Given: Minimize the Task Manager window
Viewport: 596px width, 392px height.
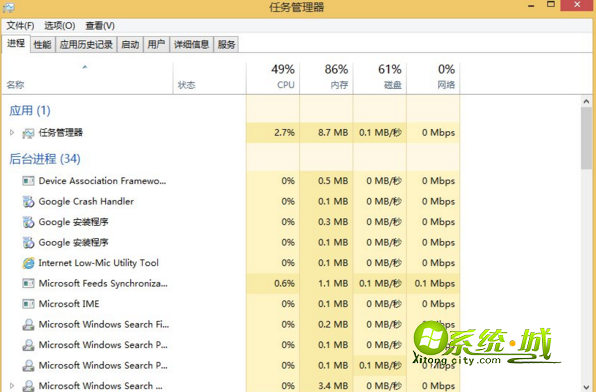Looking at the screenshot, I should pyautogui.click(x=531, y=5).
